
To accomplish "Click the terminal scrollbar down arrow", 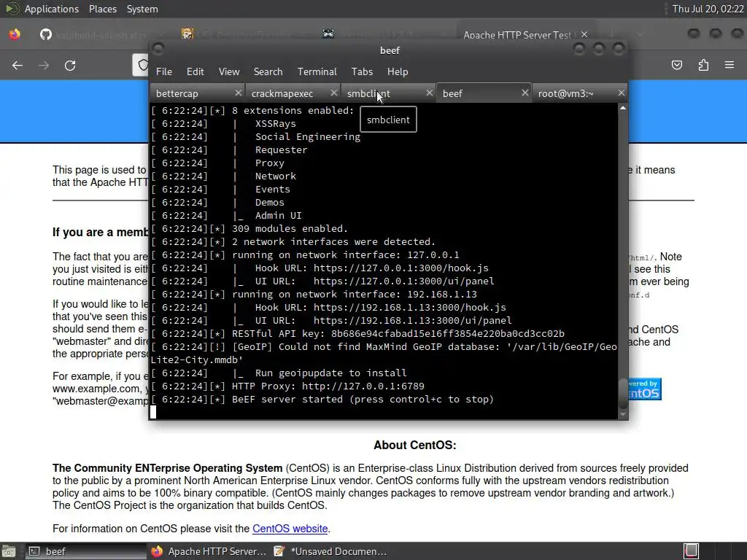I will [623, 415].
